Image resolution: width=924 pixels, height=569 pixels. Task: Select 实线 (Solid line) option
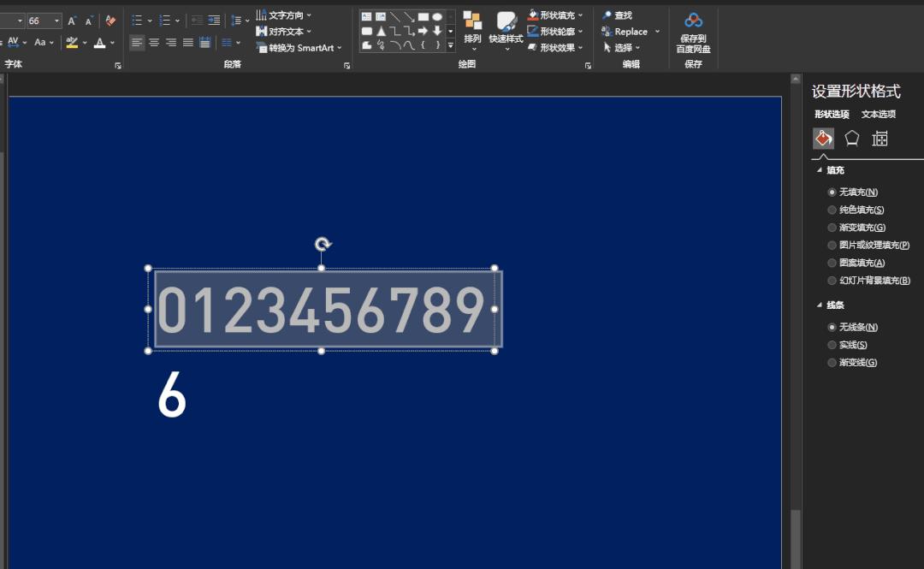847,344
